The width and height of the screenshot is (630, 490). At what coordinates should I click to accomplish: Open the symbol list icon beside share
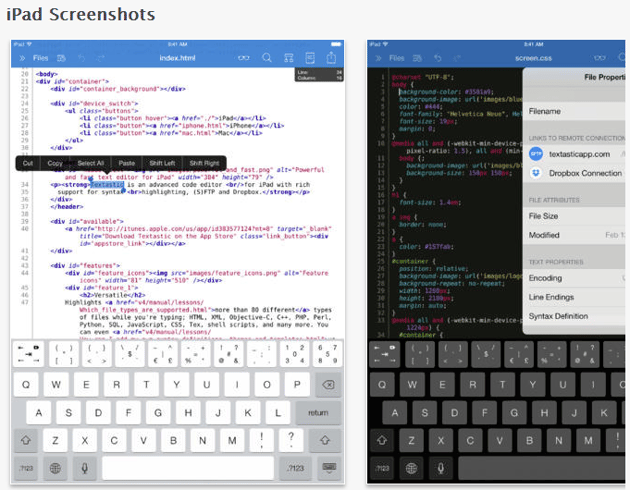[x=310, y=58]
